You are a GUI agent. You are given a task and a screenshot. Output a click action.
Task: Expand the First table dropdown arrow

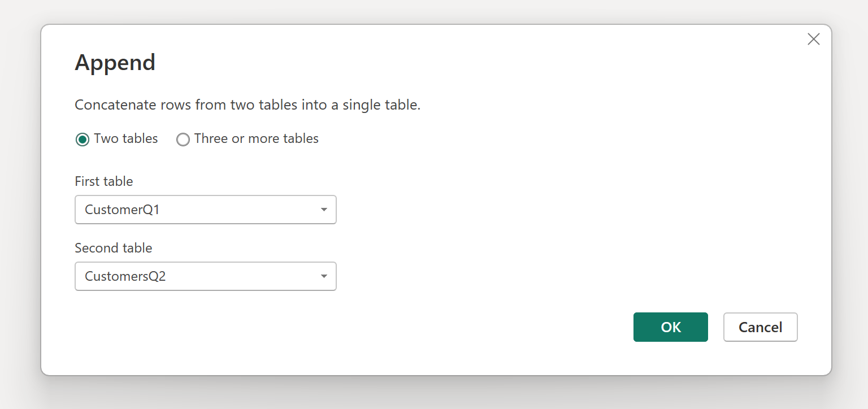(324, 210)
